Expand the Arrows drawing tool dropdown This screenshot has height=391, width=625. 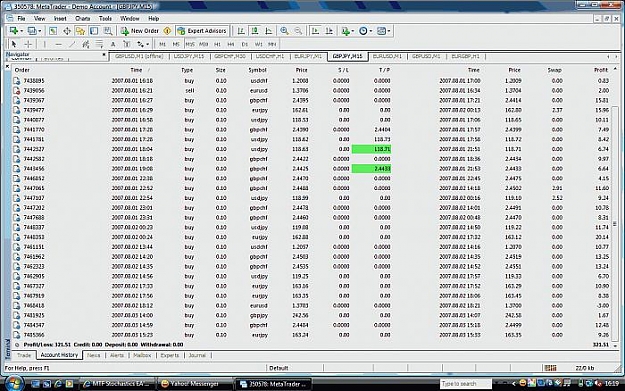147,44
